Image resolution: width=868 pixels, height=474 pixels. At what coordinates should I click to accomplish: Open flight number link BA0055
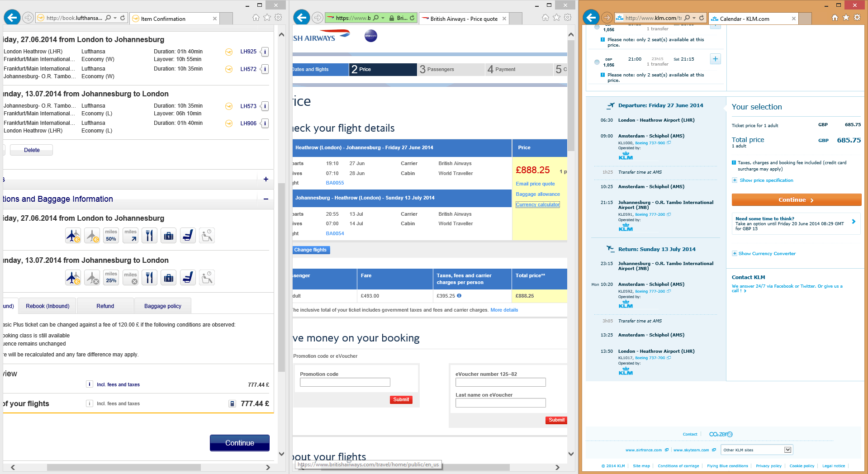pyautogui.click(x=335, y=183)
